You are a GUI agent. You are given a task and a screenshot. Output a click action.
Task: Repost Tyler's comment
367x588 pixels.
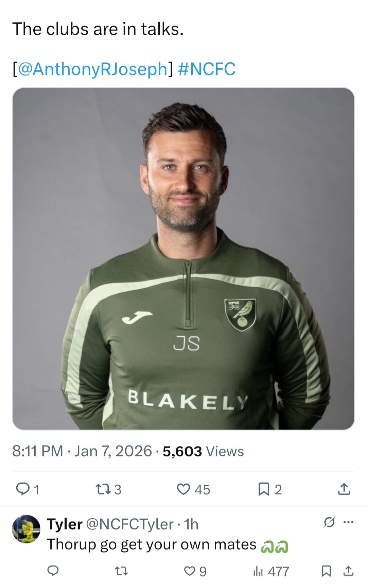(x=121, y=571)
